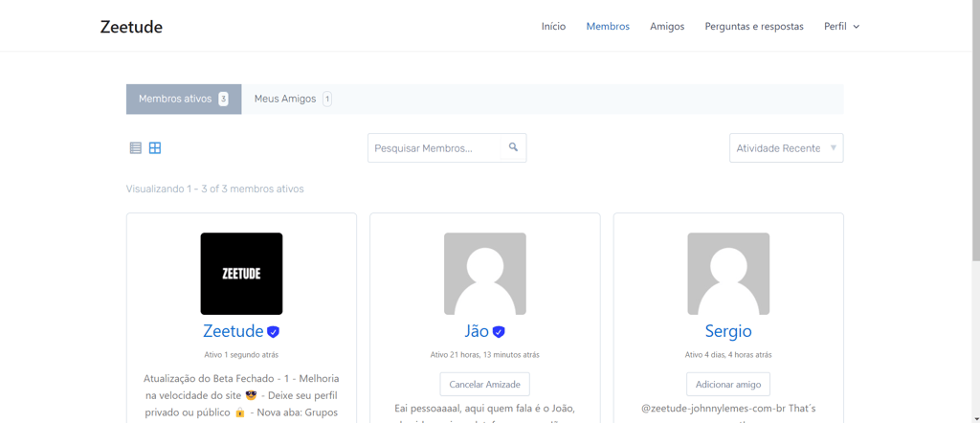Screen dimensions: 980x423
Task: Open Sergio's default avatar image
Action: [728, 274]
